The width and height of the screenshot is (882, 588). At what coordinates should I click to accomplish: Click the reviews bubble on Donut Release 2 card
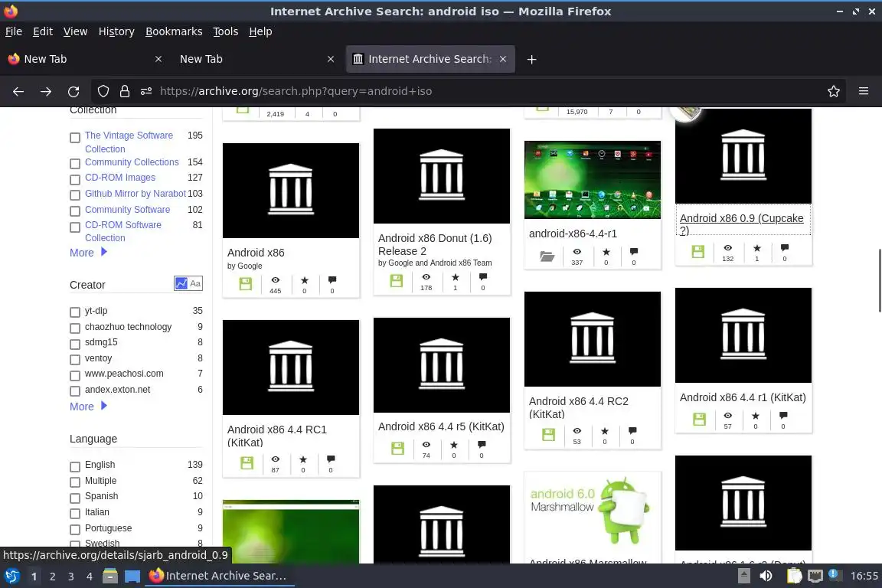tap(482, 277)
